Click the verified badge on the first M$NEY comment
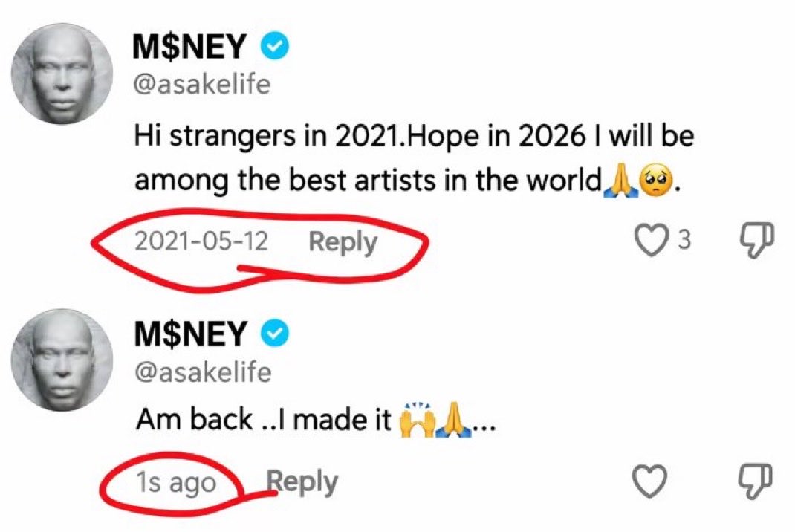This screenshot has width=795, height=532. pos(274,46)
